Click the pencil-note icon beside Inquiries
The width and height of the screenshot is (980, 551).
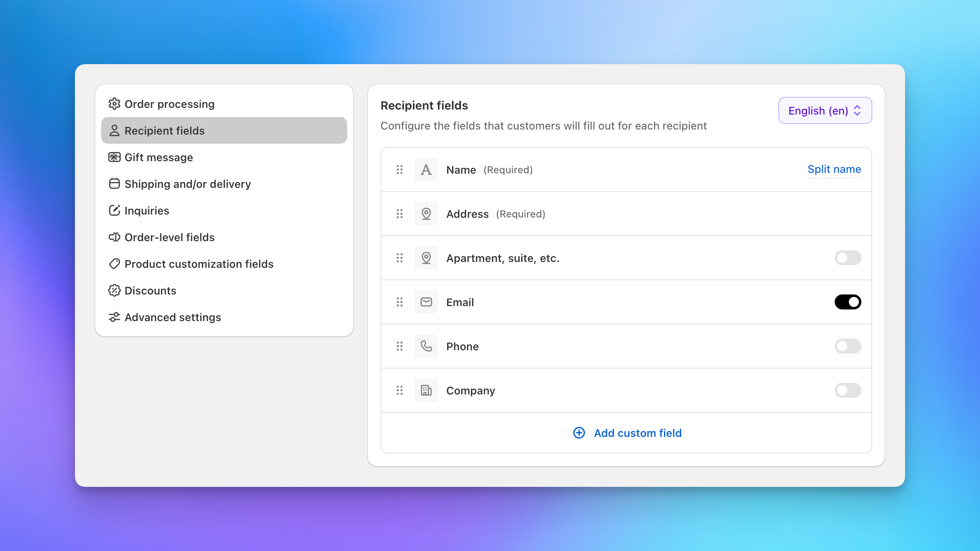(114, 210)
